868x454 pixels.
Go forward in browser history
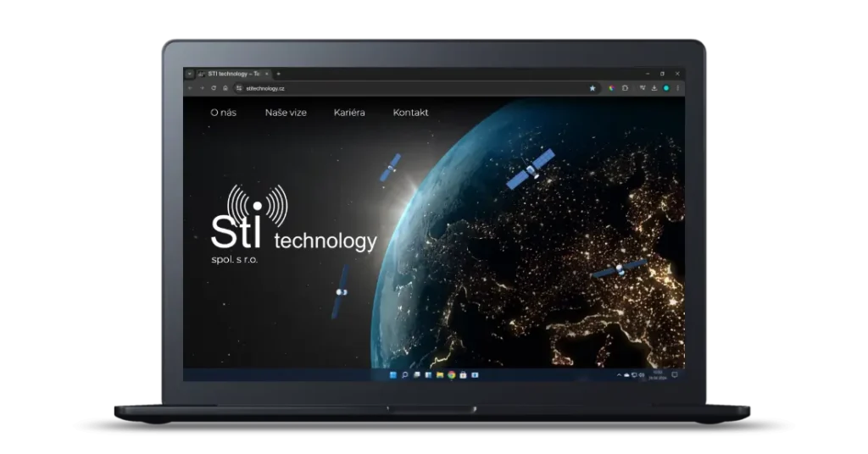coord(202,88)
